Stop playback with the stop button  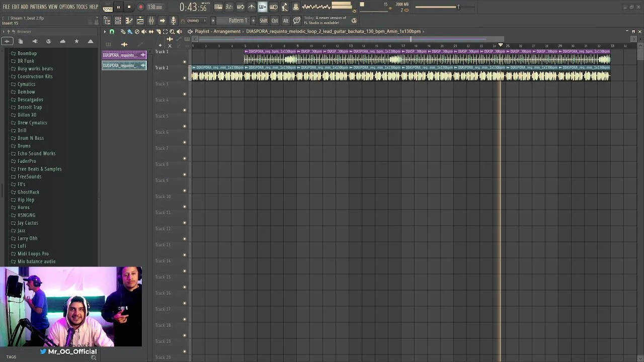pyautogui.click(x=129, y=7)
